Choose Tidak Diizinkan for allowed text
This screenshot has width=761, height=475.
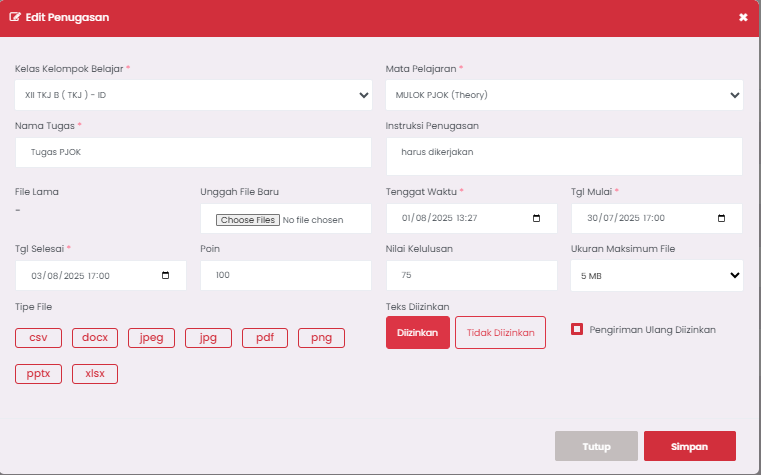click(x=500, y=333)
